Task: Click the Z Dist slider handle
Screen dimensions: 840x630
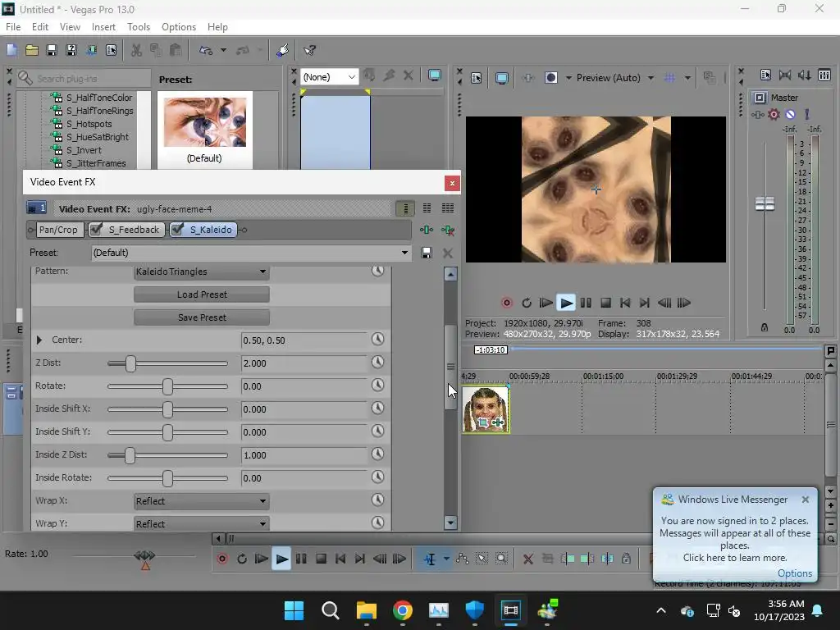Action: (130, 363)
